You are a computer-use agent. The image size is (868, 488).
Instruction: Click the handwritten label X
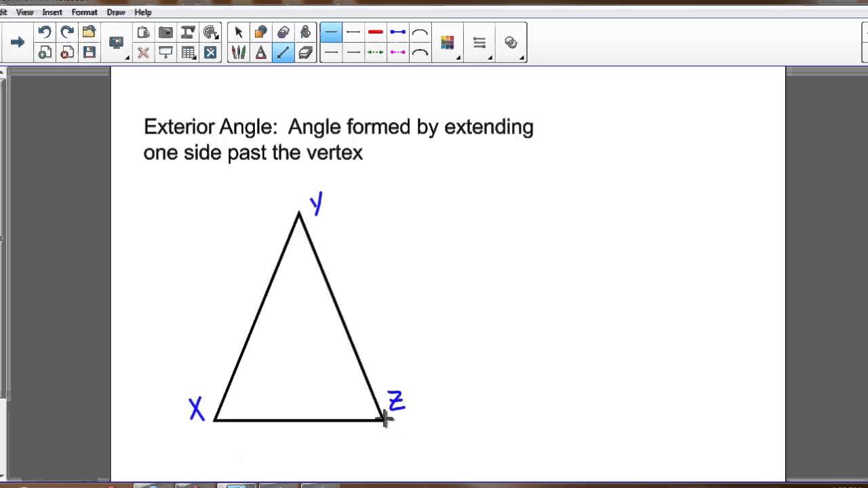197,409
